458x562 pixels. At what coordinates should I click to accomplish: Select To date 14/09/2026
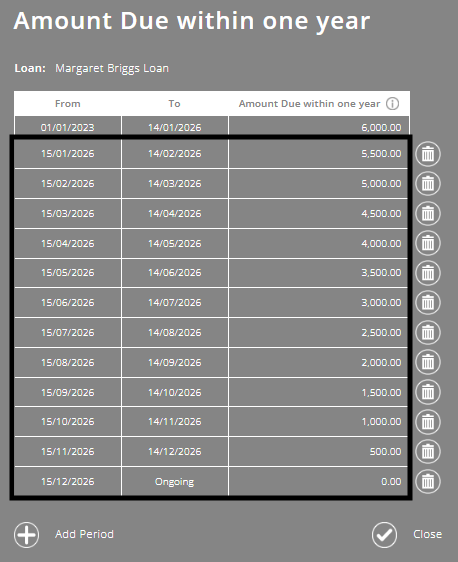click(175, 362)
